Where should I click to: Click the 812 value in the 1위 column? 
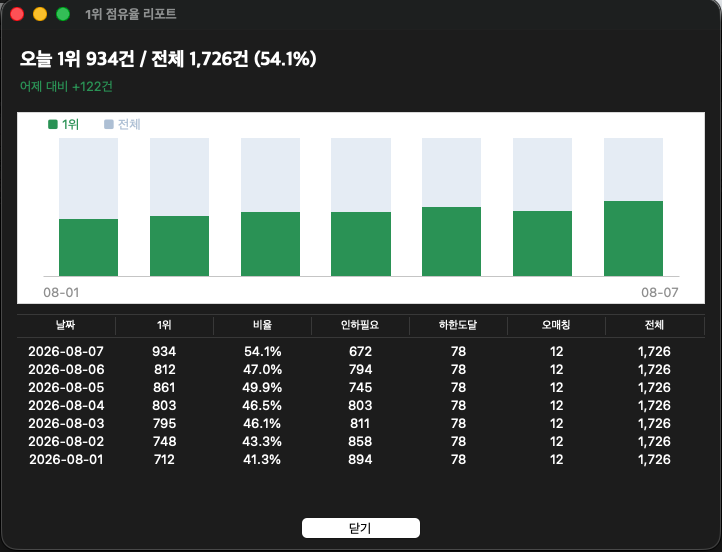[x=164, y=370]
